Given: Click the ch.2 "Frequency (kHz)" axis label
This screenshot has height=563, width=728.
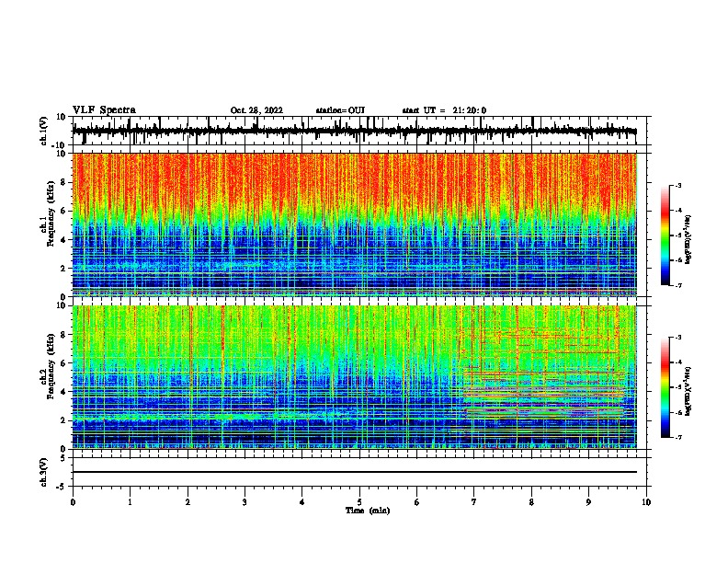Looking at the screenshot, I should coord(51,366).
